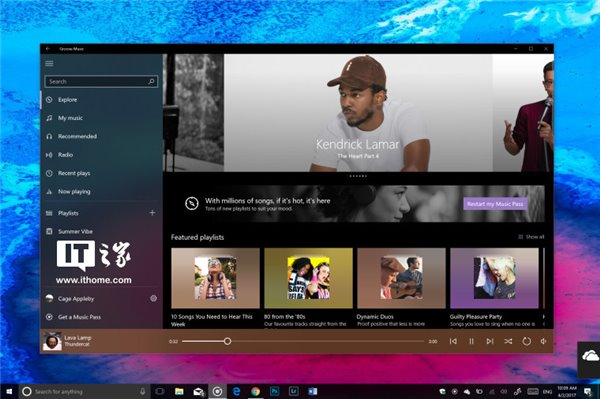Click Restart my Music Pass button

click(495, 204)
